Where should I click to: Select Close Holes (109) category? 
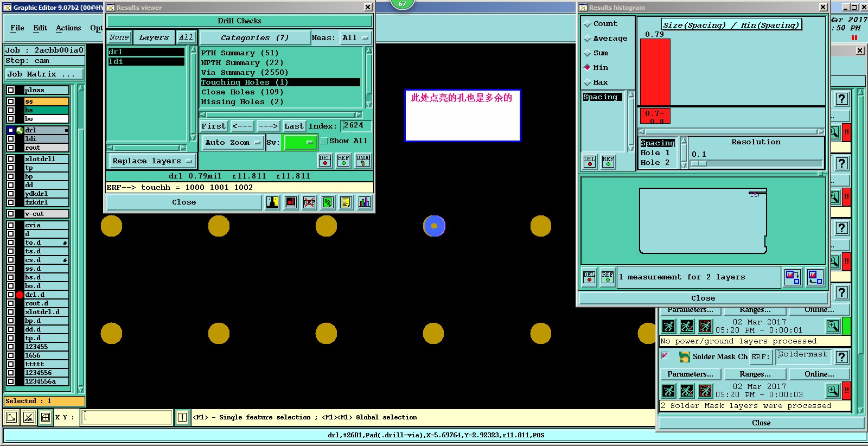(x=280, y=92)
